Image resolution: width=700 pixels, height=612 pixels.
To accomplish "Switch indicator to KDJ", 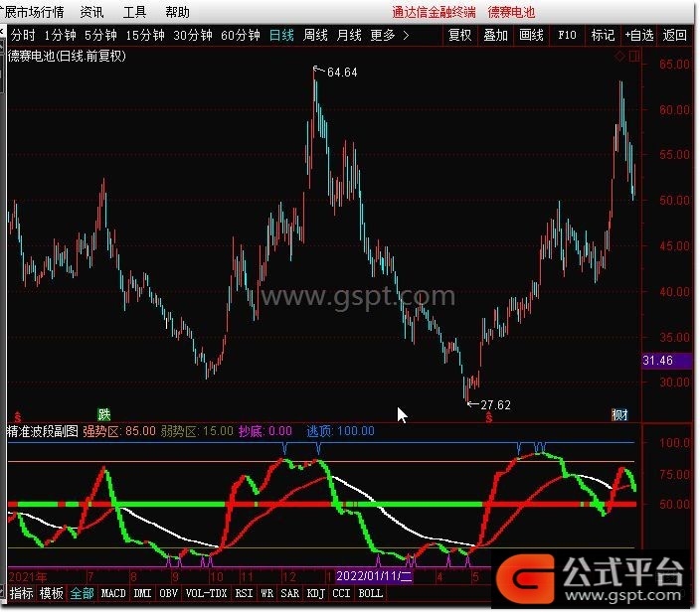I will 315,593.
